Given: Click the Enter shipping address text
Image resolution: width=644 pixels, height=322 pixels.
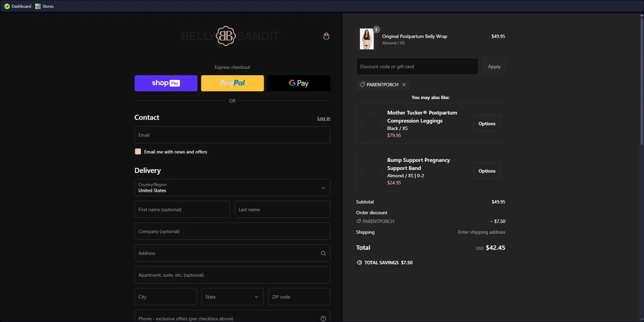Looking at the screenshot, I should click(482, 232).
